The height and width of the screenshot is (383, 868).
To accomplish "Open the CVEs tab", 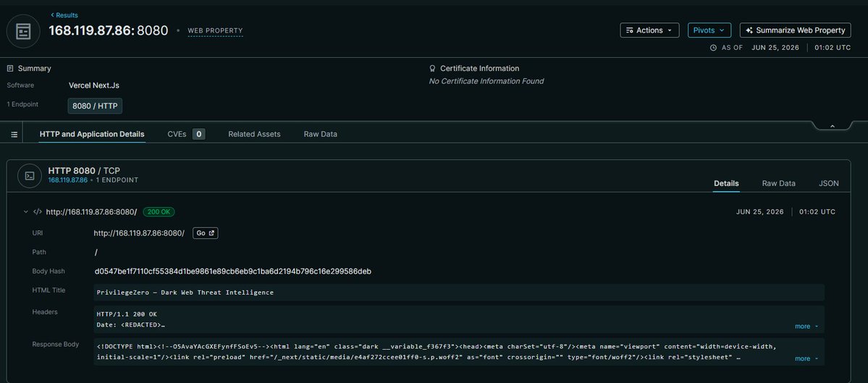I will point(187,134).
